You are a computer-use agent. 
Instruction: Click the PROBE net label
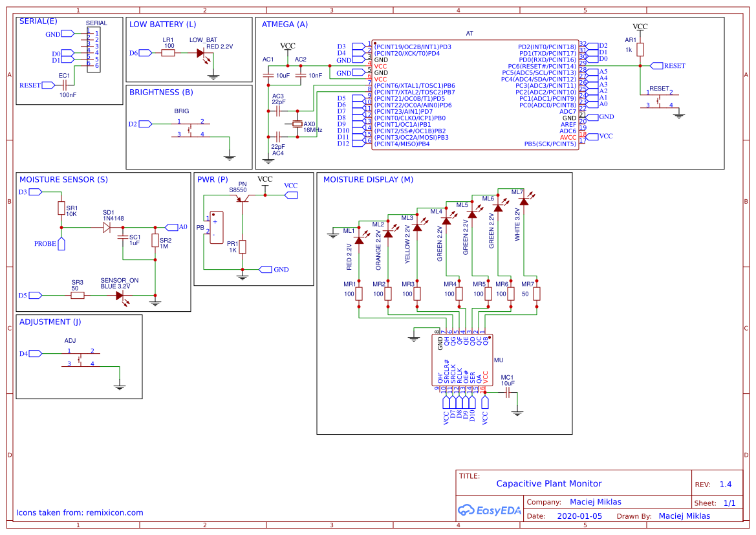[44, 245]
